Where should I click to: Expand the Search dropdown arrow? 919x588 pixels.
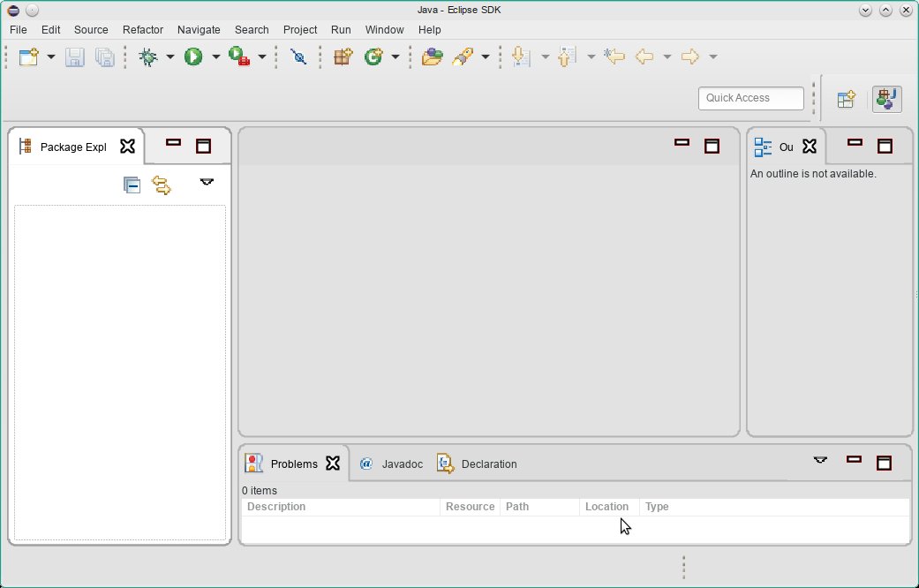[486, 57]
